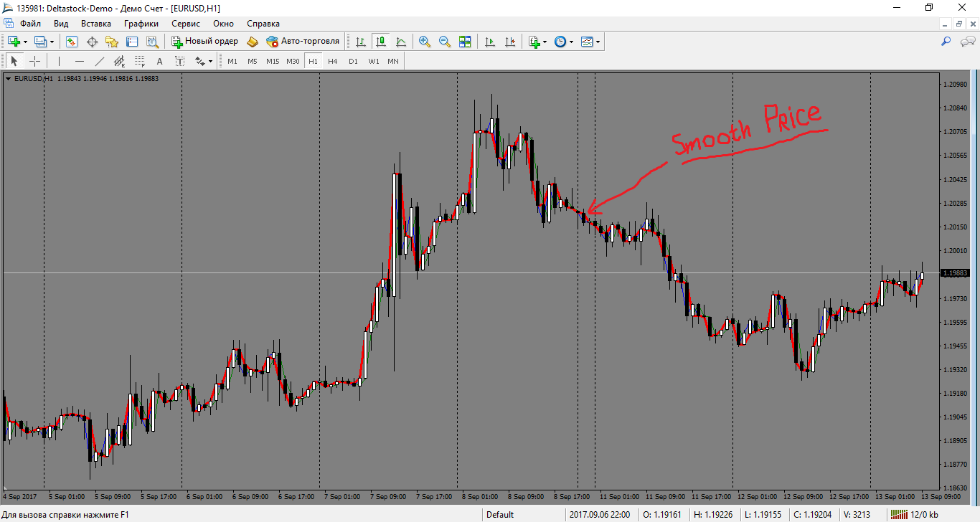This screenshot has width=980, height=522.
Task: Open the chat bubbles icon
Action: [967, 42]
